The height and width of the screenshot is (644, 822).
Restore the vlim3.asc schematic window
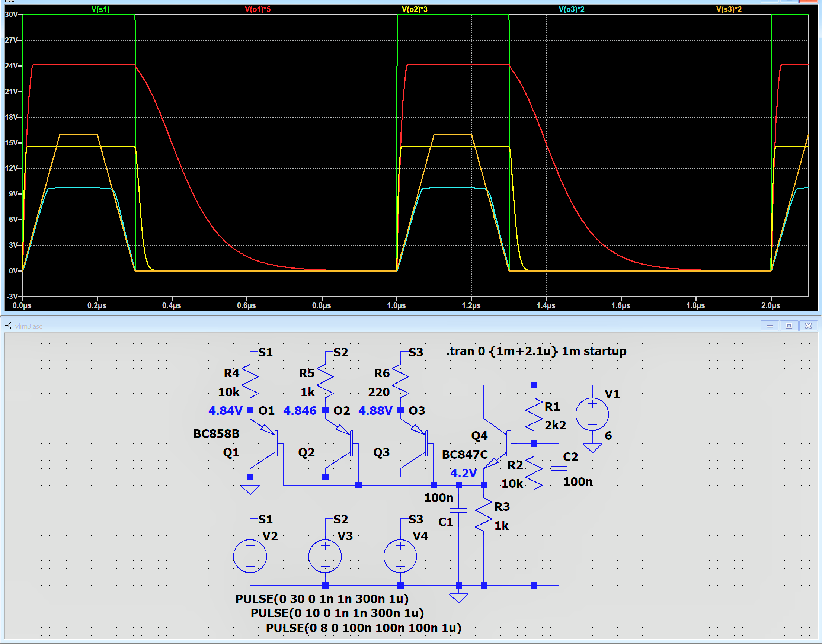(x=789, y=326)
